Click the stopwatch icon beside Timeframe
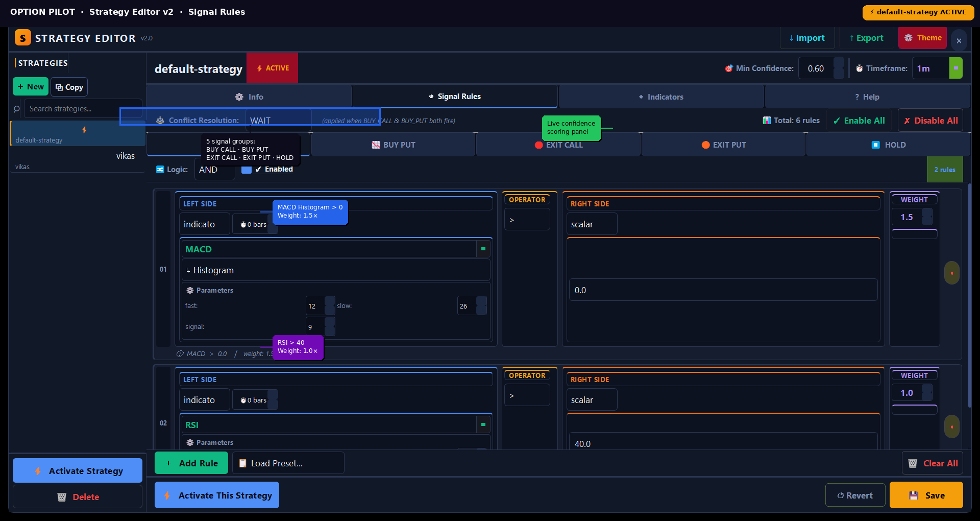 (x=860, y=68)
